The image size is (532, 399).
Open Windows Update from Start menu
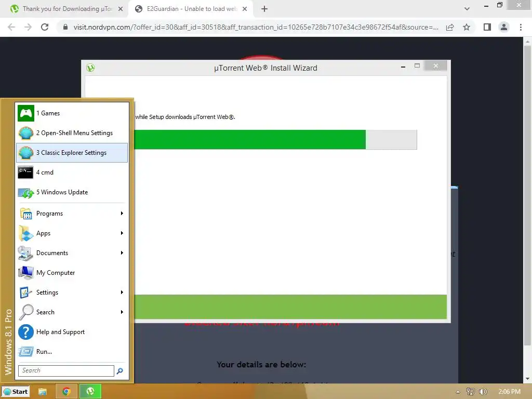point(72,192)
